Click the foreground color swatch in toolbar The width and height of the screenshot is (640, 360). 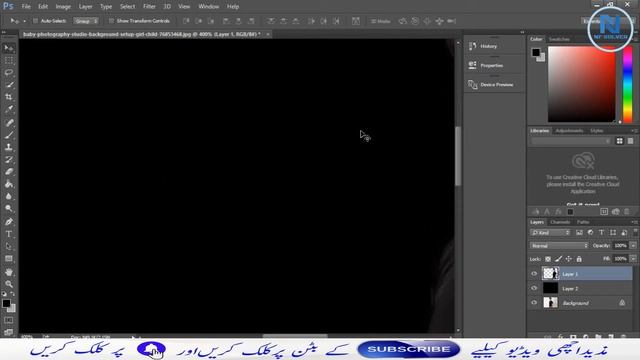[6, 303]
